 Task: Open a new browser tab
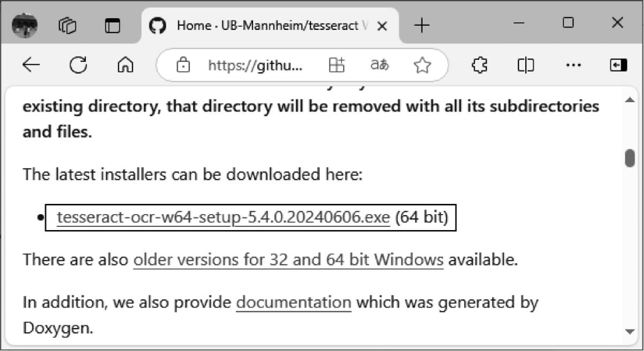tap(422, 25)
